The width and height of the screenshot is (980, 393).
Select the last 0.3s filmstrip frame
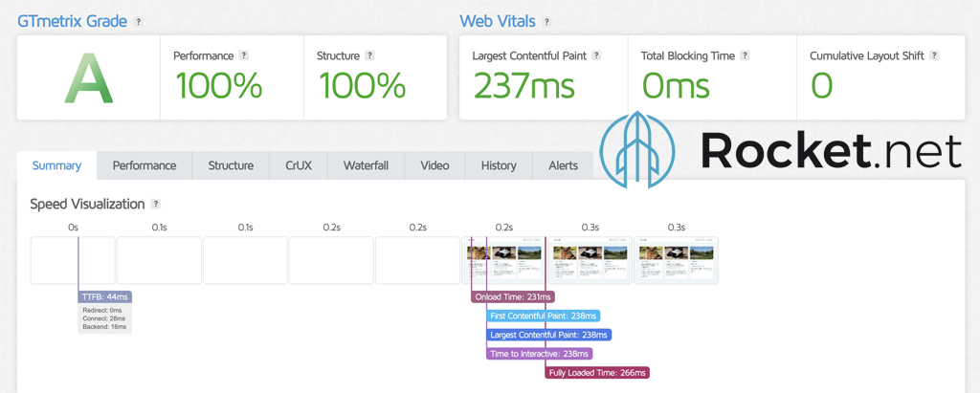click(677, 260)
